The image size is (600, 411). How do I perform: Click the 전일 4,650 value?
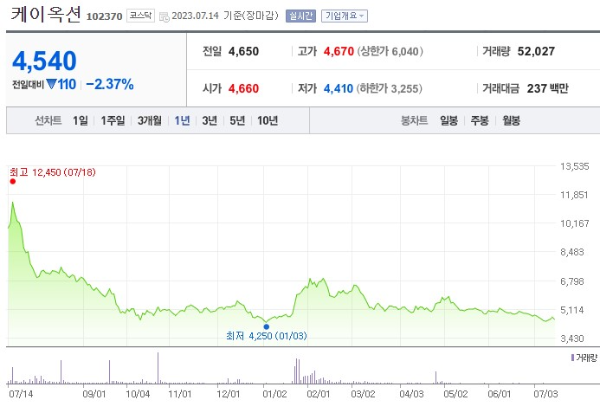[243, 51]
